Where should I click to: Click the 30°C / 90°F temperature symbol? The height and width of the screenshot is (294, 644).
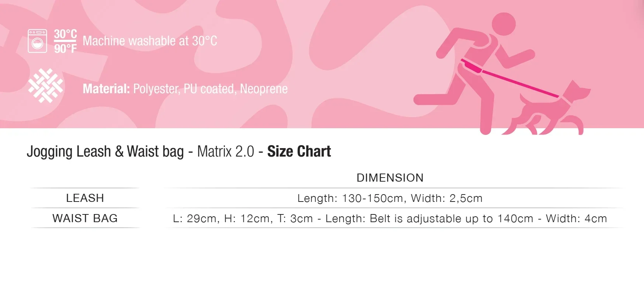(x=65, y=41)
